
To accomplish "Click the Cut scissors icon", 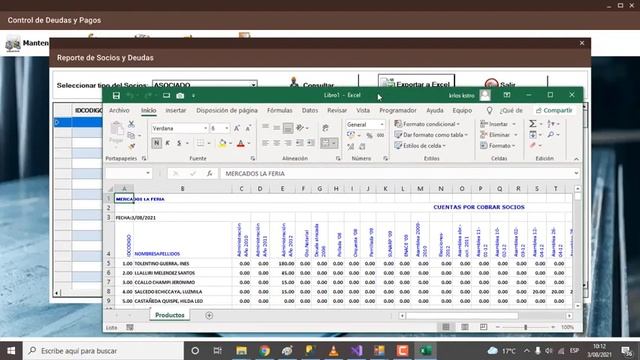I will (x=131, y=124).
